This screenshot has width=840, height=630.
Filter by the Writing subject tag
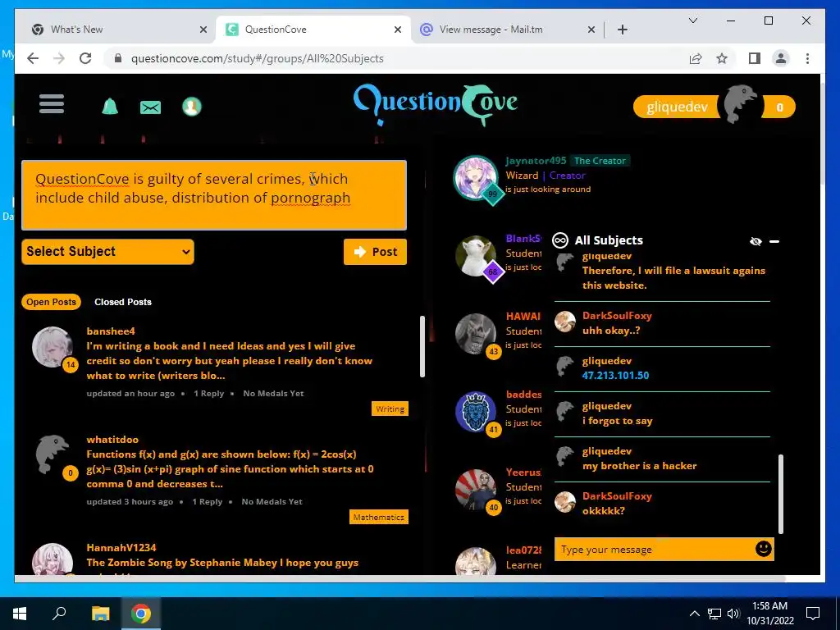pyautogui.click(x=390, y=409)
